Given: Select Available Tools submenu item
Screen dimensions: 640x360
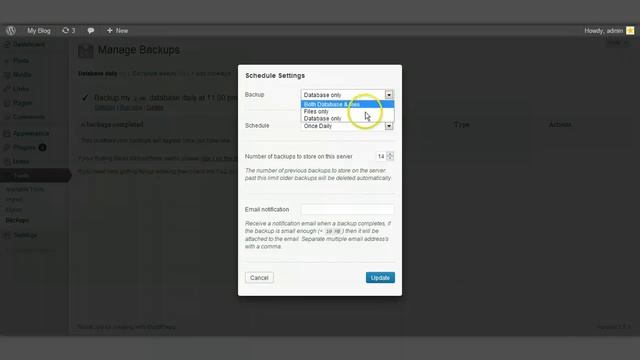Looking at the screenshot, I should tap(24, 189).
